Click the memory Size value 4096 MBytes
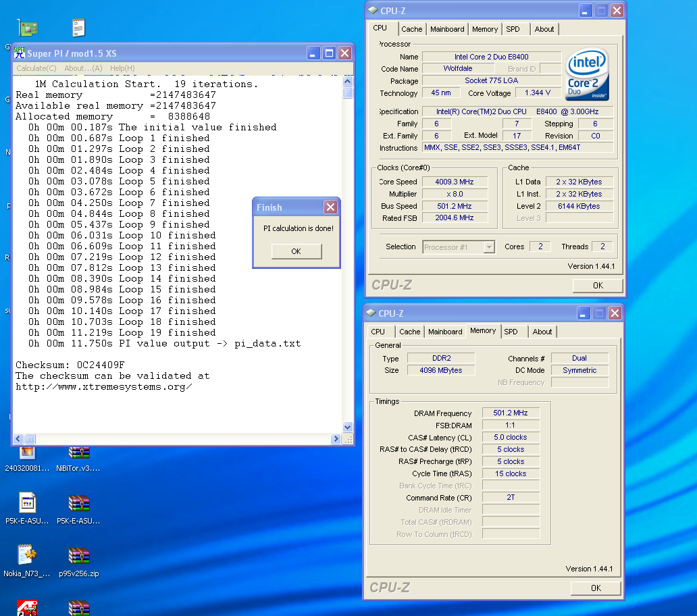This screenshot has width=697, height=616. coord(441,370)
